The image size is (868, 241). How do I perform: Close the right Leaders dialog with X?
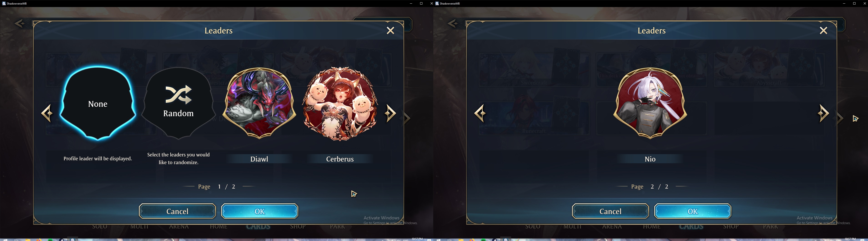[x=823, y=31]
